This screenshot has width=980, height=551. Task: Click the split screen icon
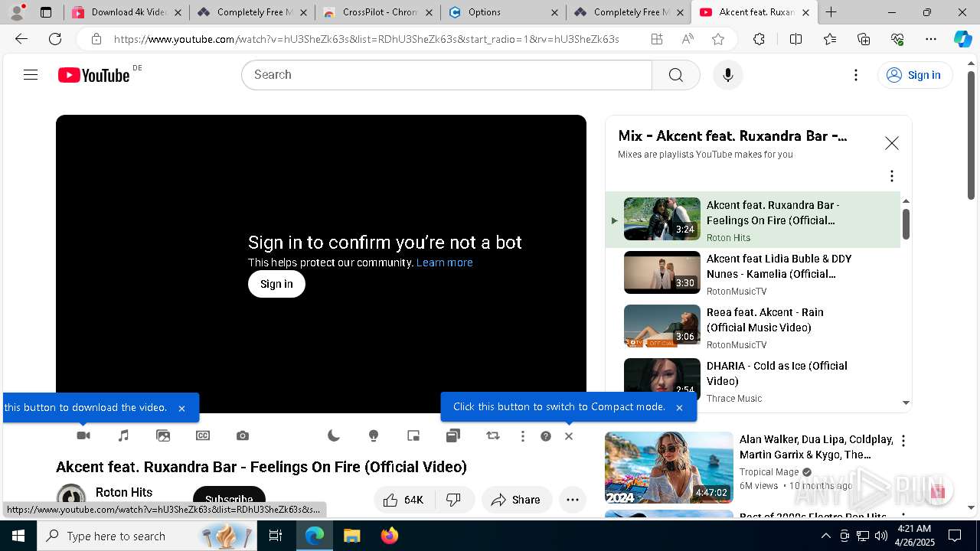796,39
